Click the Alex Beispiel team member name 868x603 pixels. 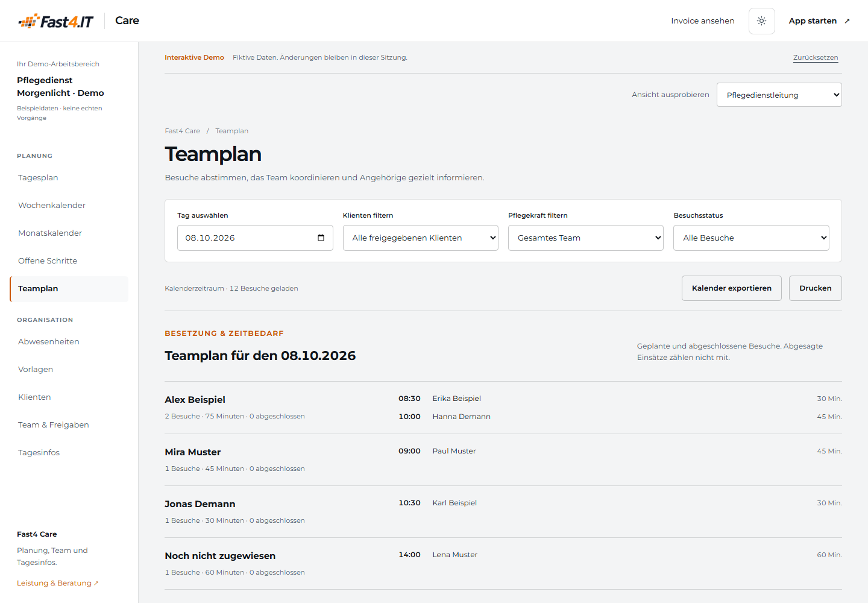(195, 400)
